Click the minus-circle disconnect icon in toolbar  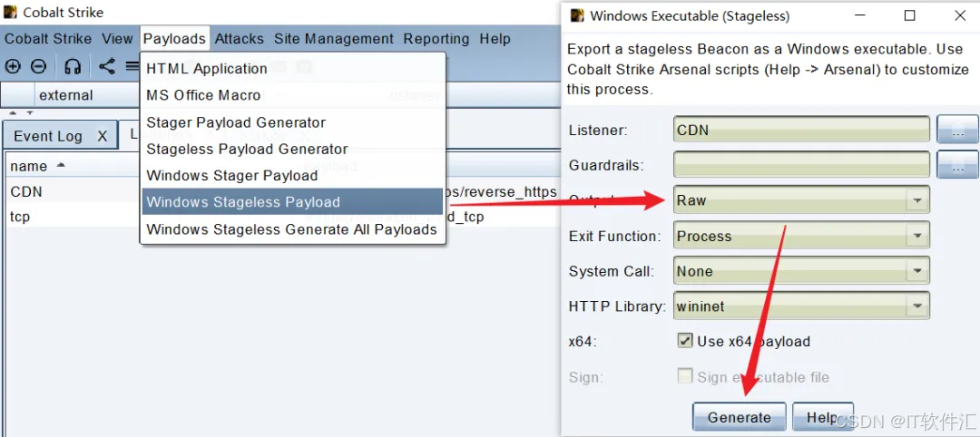pos(38,66)
